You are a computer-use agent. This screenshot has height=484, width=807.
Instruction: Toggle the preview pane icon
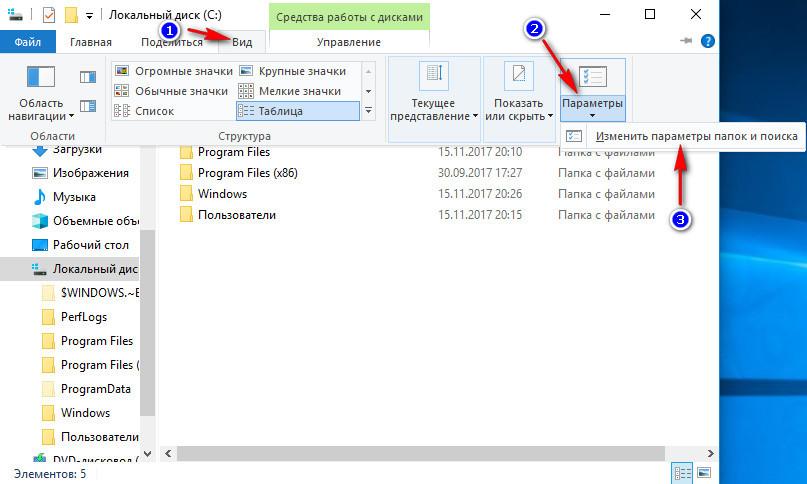coord(88,77)
